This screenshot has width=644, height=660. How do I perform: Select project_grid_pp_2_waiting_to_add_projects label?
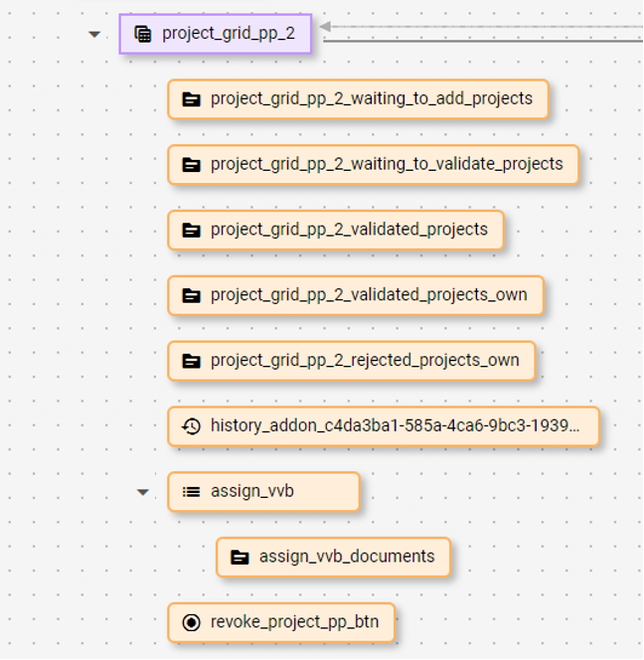[x=371, y=99]
